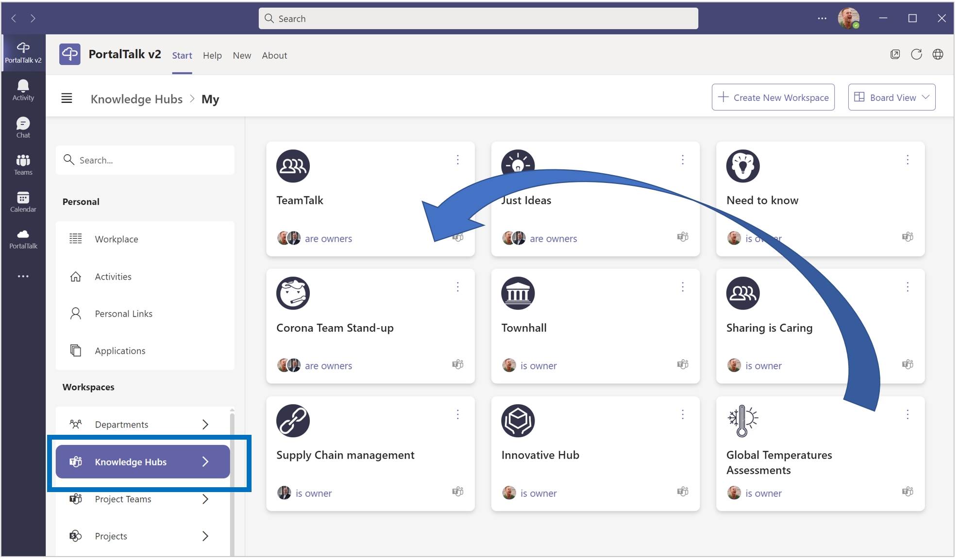Click the 'My' breadcrumb text
The height and width of the screenshot is (560, 959).
tap(210, 99)
